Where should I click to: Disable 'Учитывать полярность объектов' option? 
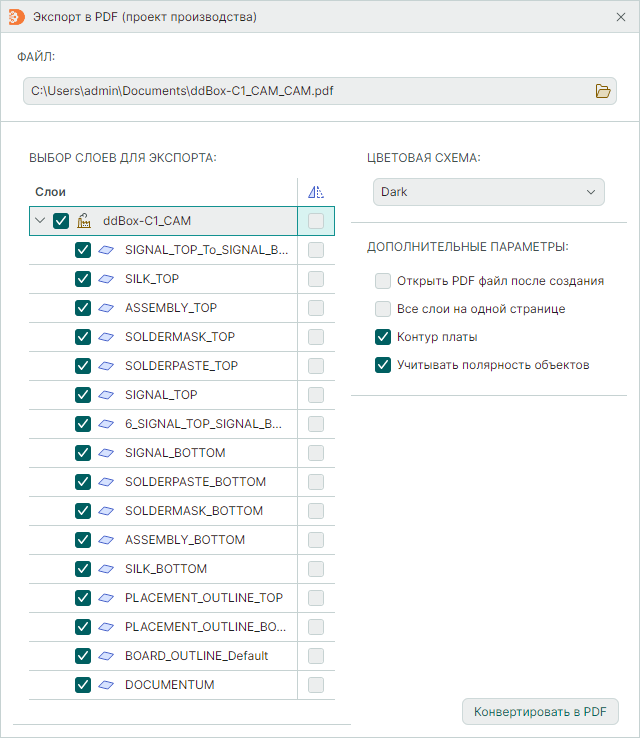tap(383, 365)
